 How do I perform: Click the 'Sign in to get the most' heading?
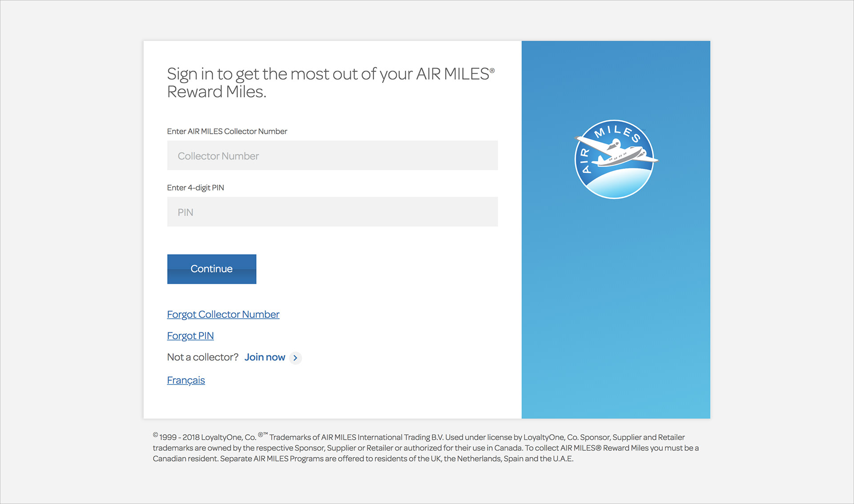330,83
